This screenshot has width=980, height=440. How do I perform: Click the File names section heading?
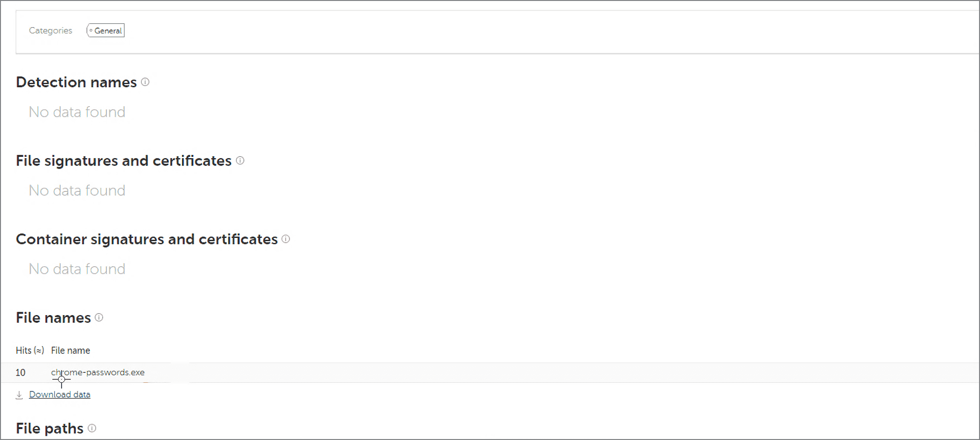click(53, 318)
